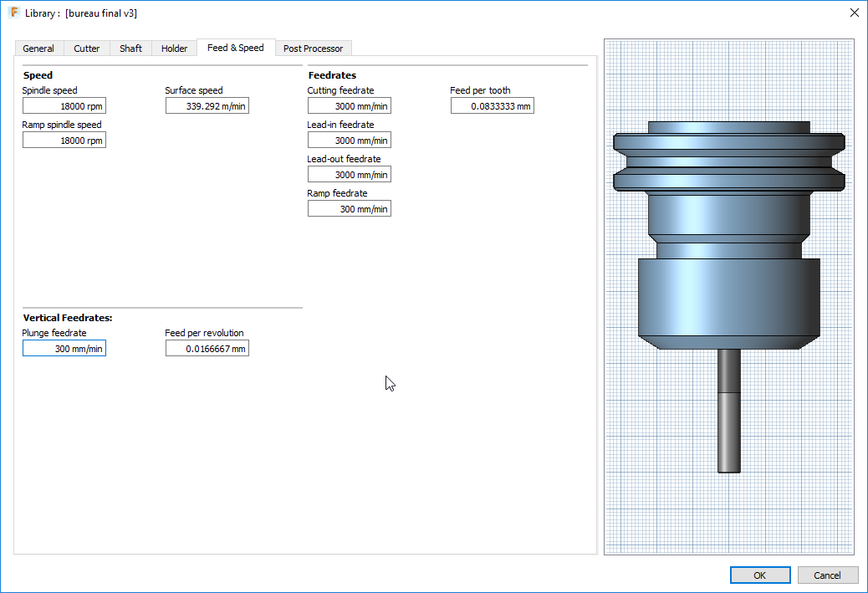The width and height of the screenshot is (868, 593).
Task: Open the Cutter tab
Action: [86, 49]
